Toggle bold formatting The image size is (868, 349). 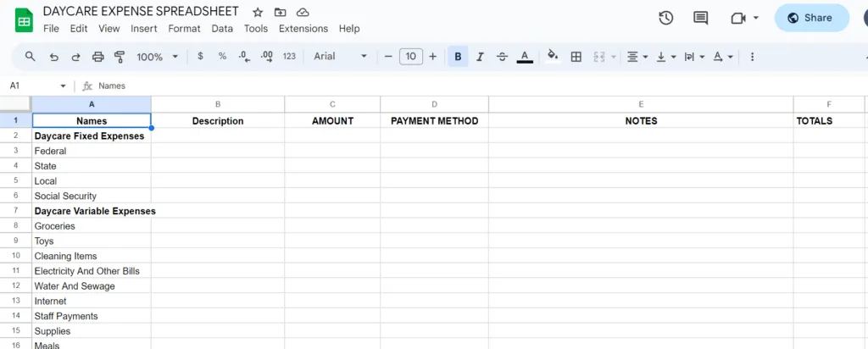pyautogui.click(x=458, y=57)
